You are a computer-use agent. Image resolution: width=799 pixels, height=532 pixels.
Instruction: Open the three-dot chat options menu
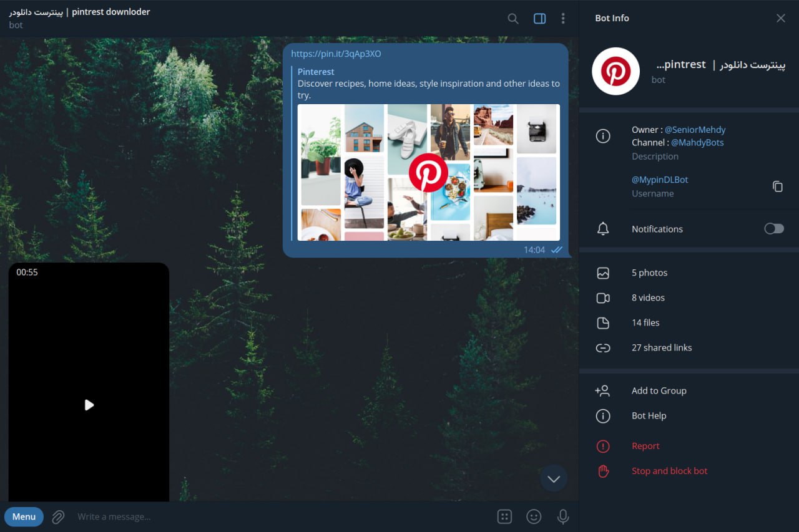click(x=563, y=19)
